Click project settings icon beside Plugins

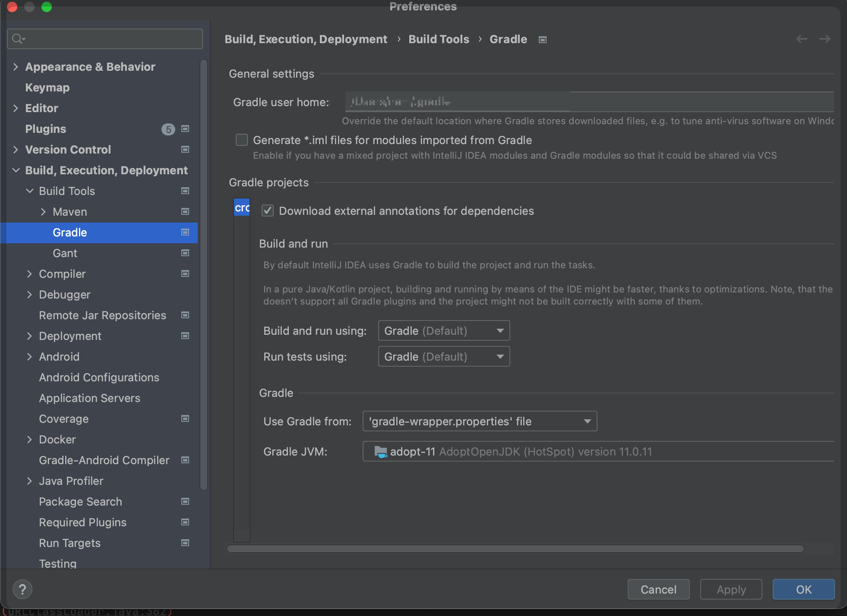coord(185,129)
